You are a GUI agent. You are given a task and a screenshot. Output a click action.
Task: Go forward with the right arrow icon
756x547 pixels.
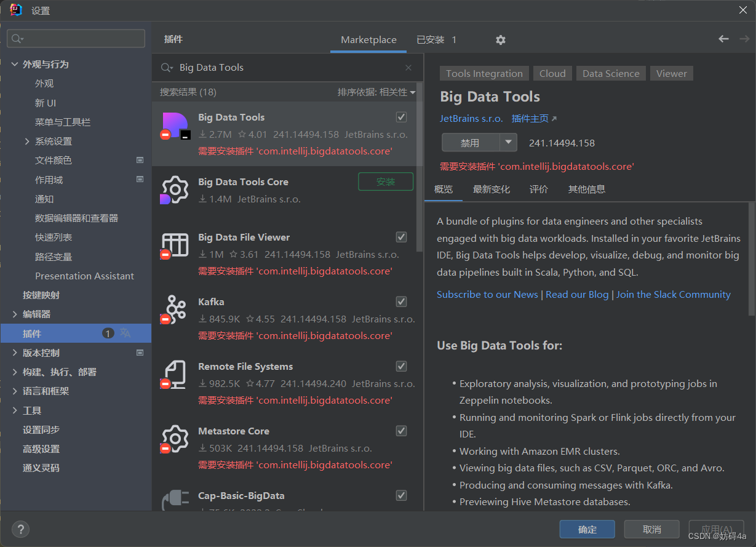[x=744, y=39]
